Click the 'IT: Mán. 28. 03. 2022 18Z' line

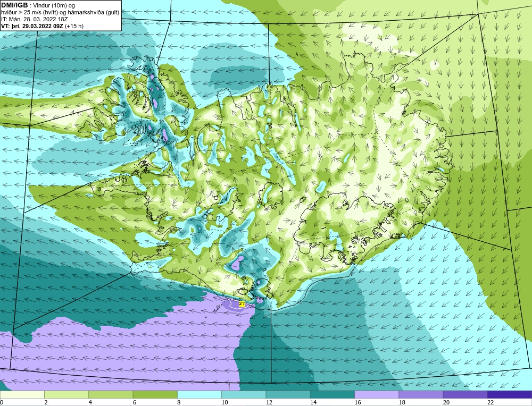click(x=35, y=19)
